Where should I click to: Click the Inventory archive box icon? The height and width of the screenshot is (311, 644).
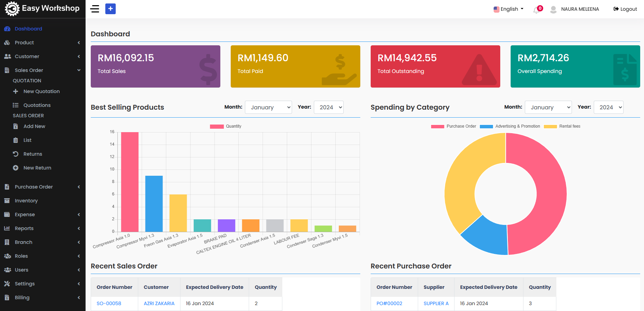coord(7,201)
